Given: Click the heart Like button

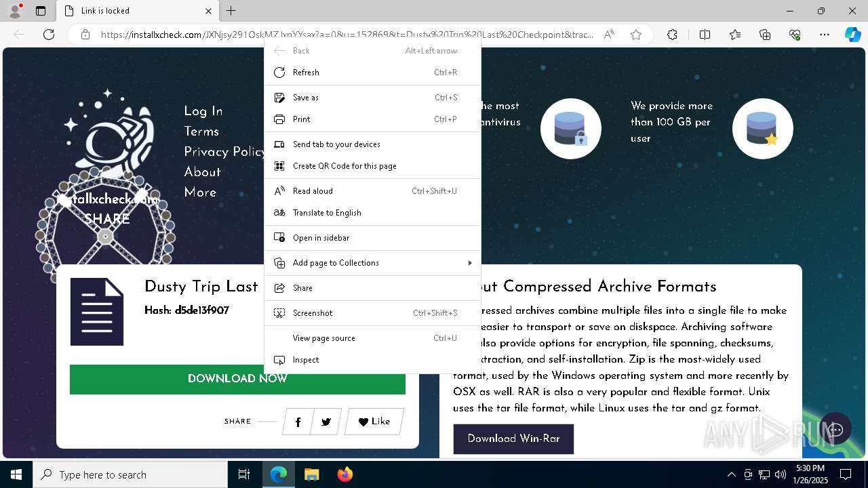Looking at the screenshot, I should tap(374, 422).
